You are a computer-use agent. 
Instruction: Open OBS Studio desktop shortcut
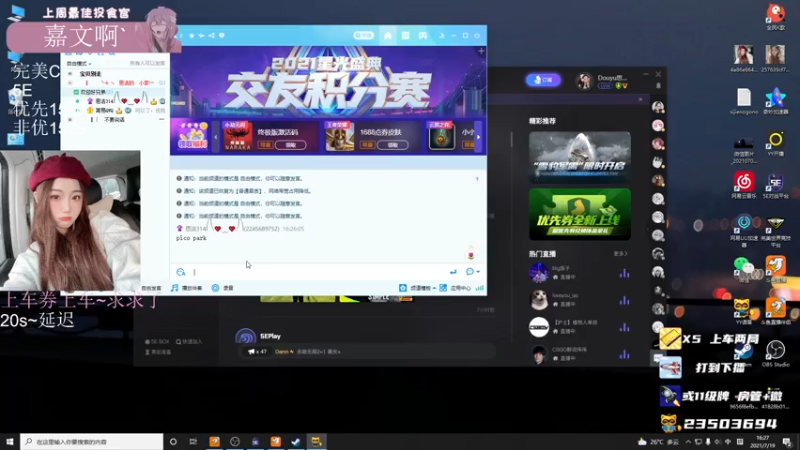pyautogui.click(x=776, y=353)
